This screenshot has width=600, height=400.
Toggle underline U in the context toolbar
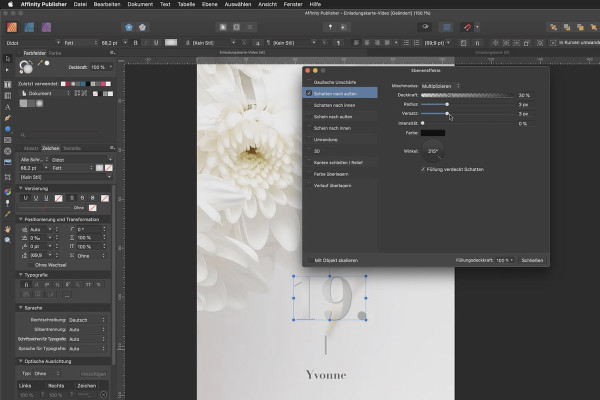156,43
